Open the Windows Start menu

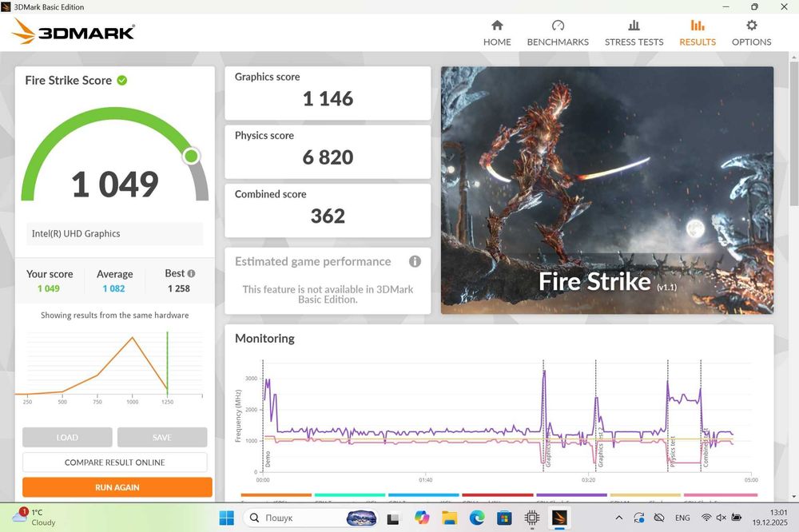(226, 518)
